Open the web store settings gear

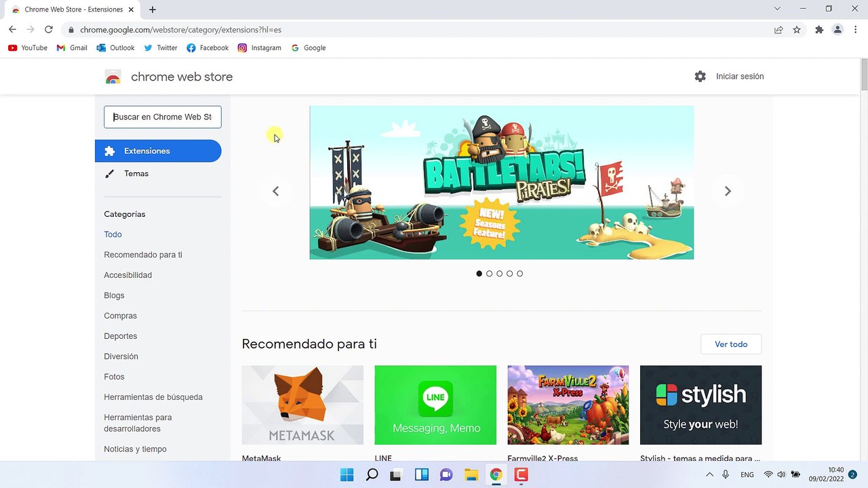coord(701,77)
